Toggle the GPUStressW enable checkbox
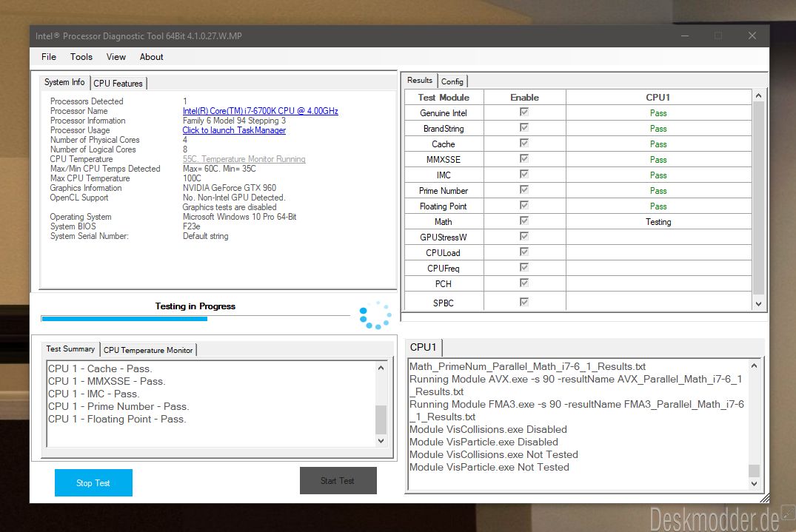This screenshot has height=532, width=796. pos(524,236)
